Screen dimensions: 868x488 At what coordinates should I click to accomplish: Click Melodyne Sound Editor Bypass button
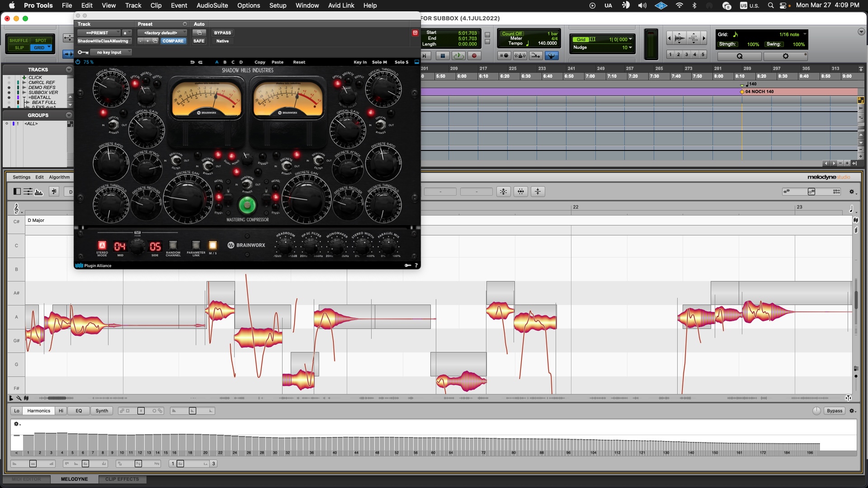(835, 411)
